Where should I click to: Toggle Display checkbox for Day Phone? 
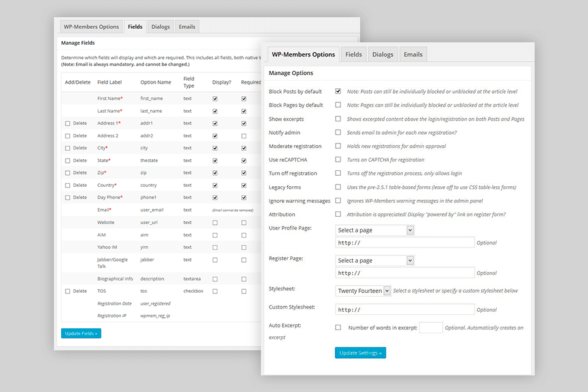pyautogui.click(x=215, y=198)
